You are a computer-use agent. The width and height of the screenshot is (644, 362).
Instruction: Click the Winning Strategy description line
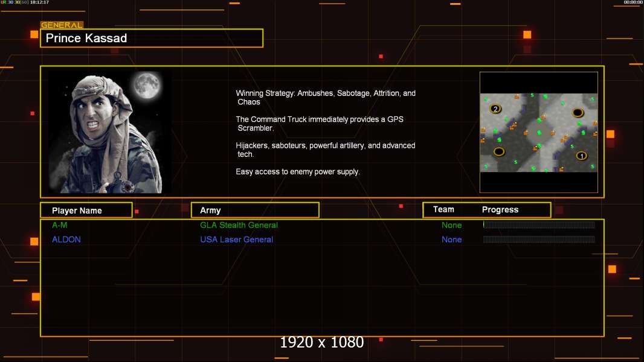coord(326,98)
